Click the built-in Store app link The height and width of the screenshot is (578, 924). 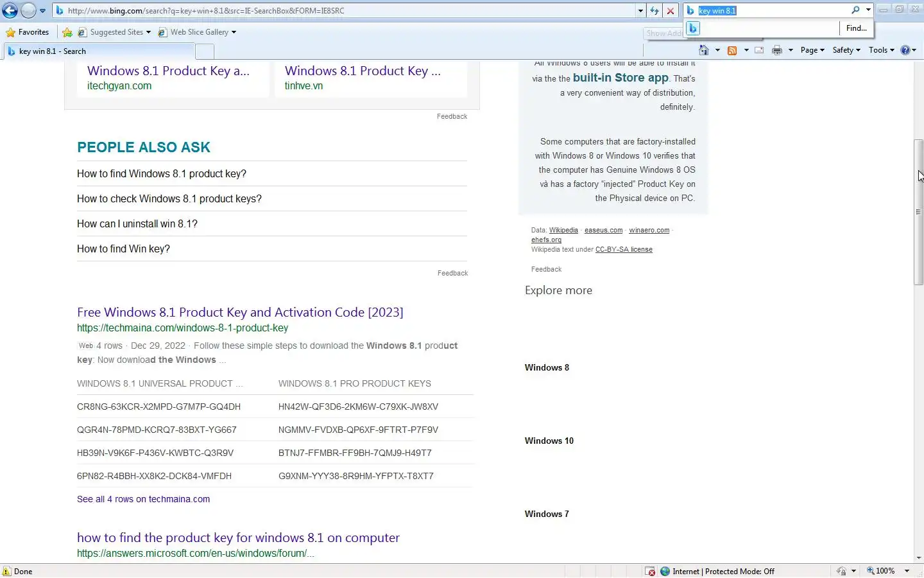pos(620,78)
